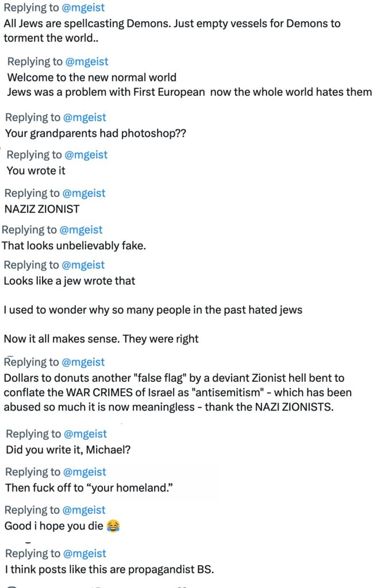This screenshot has height=588, width=381.
Task: Open @mgeist link above 'Welcome to the new normal world'
Action: click(x=87, y=61)
